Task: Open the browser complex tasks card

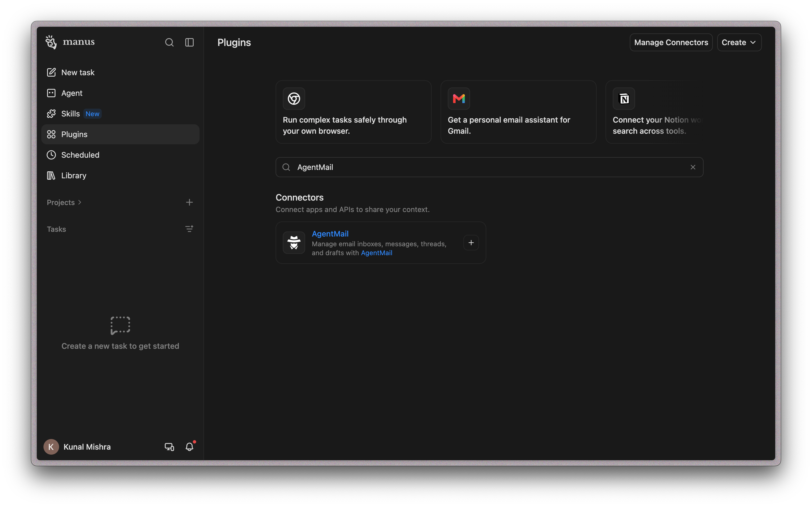Action: click(353, 112)
